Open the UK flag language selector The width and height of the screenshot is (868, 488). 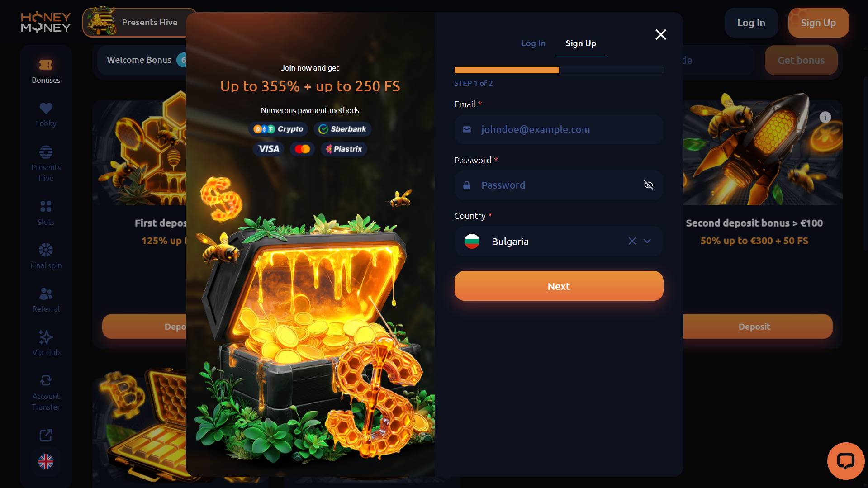pos(46,461)
